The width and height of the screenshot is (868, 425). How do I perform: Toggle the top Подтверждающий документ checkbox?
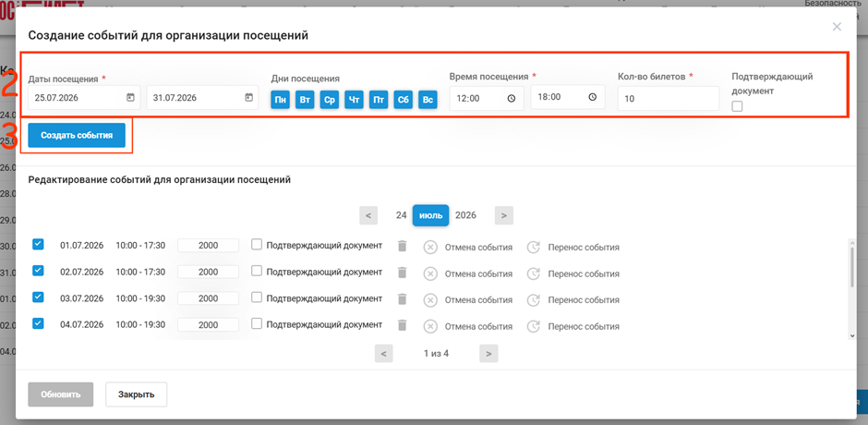pos(737,106)
